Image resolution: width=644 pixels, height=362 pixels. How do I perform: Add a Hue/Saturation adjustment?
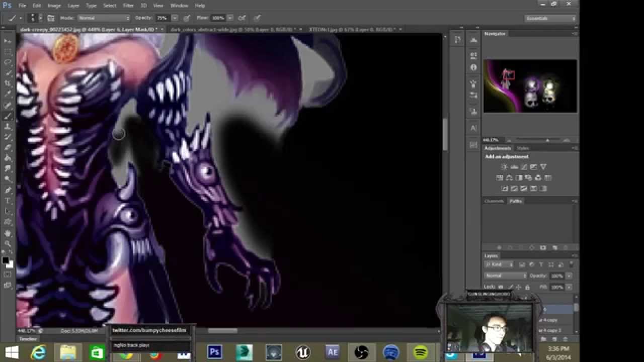click(500, 177)
